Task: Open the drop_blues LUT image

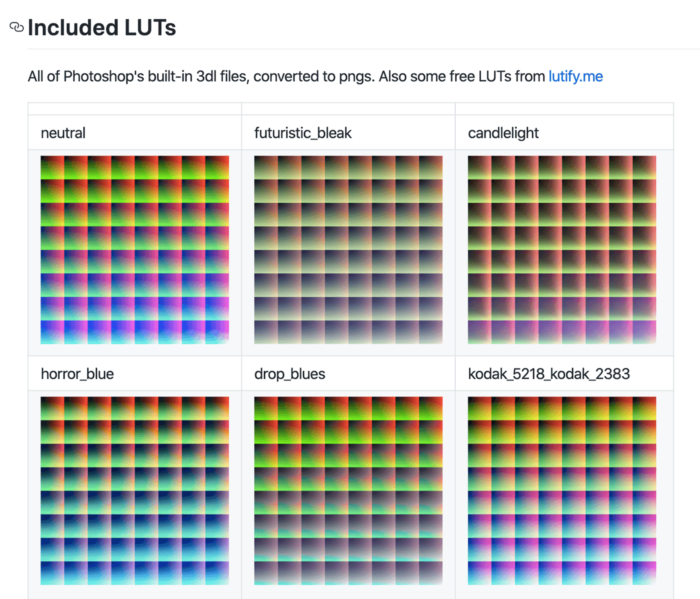Action: click(x=348, y=491)
